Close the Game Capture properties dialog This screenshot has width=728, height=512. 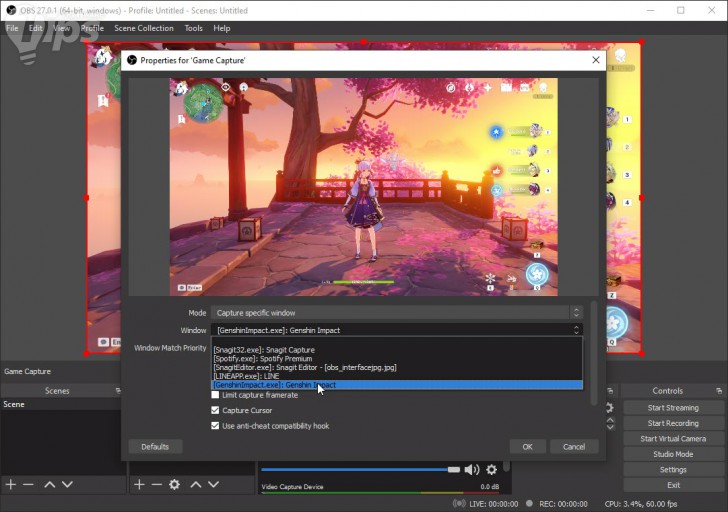[x=596, y=60]
